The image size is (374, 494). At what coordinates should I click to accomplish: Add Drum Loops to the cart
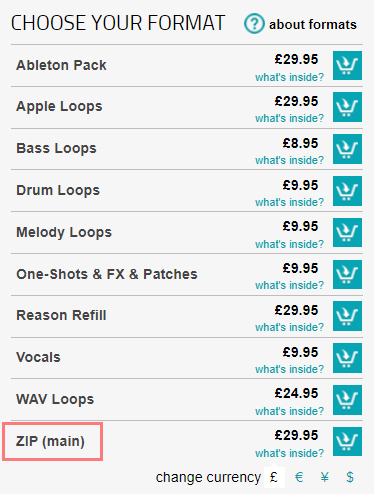pyautogui.click(x=347, y=191)
